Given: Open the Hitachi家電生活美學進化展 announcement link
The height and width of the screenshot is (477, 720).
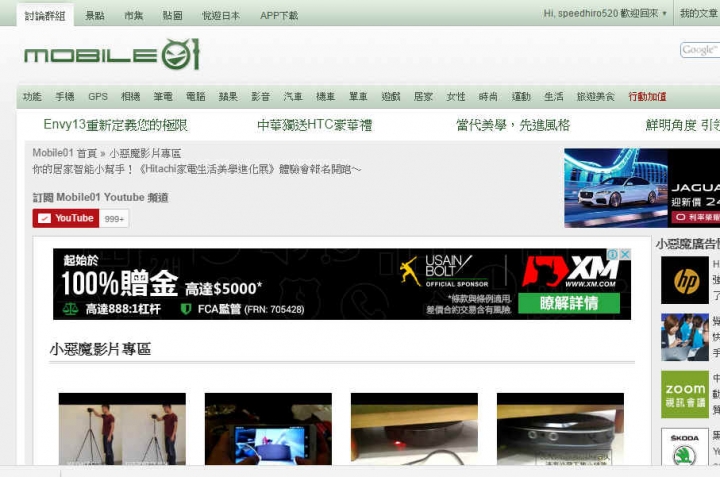Looking at the screenshot, I should (197, 169).
